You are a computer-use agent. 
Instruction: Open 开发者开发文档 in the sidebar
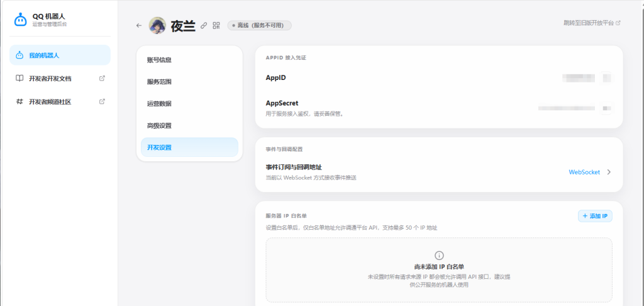point(60,79)
